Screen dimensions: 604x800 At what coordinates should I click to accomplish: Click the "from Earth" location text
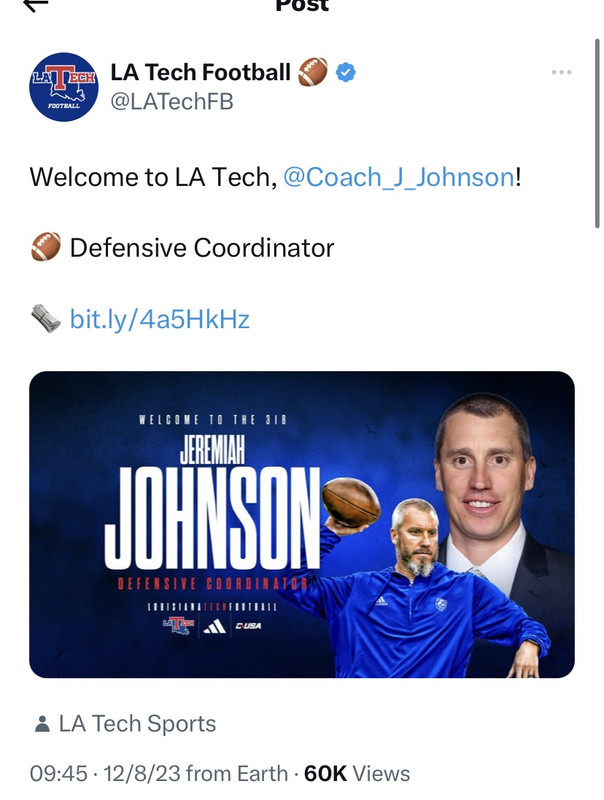(249, 773)
